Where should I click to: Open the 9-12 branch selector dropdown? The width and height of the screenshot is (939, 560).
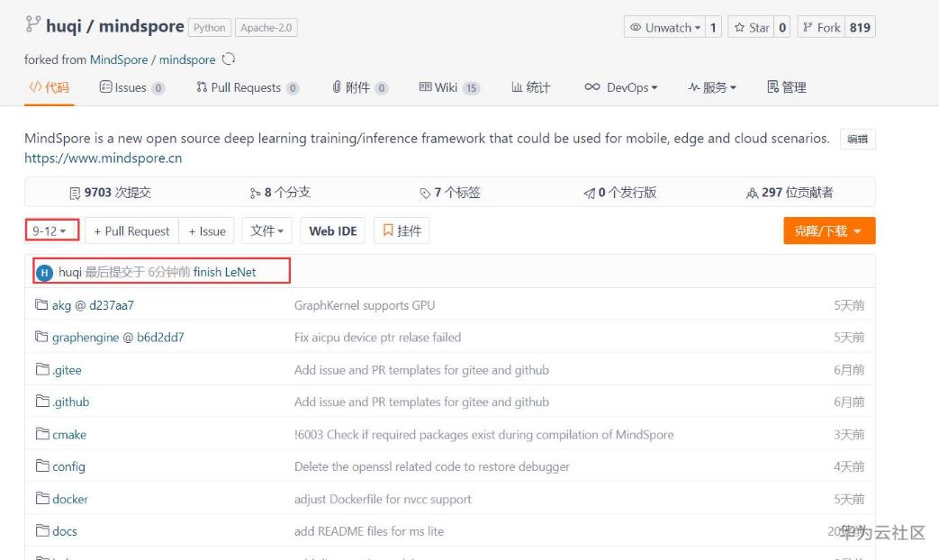(x=50, y=230)
